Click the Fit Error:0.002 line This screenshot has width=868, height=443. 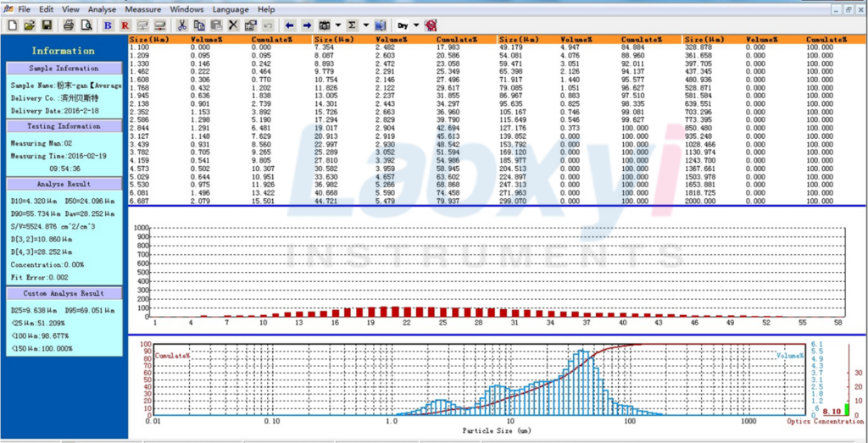point(38,277)
